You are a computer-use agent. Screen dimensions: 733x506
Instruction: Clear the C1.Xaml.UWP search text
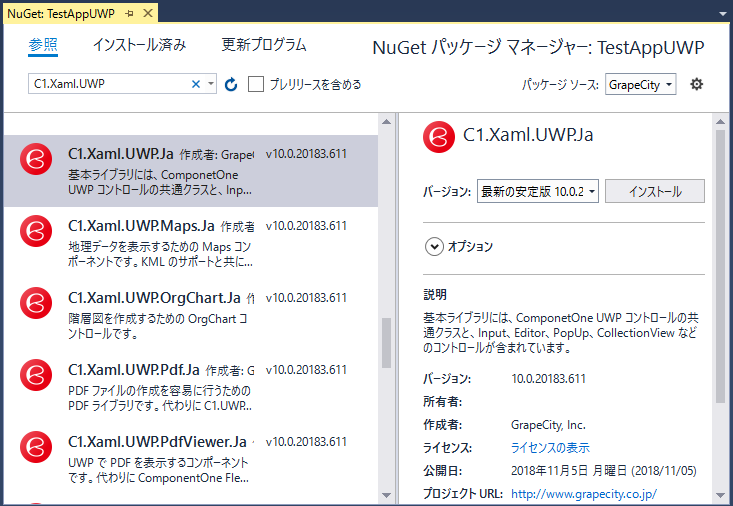tap(196, 85)
